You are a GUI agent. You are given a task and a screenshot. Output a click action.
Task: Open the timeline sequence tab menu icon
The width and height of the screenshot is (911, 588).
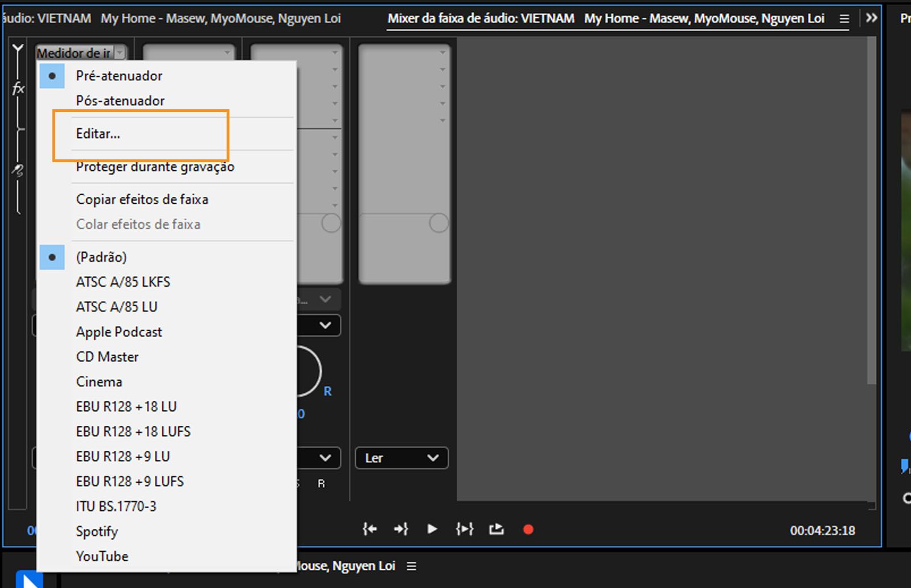(x=412, y=566)
